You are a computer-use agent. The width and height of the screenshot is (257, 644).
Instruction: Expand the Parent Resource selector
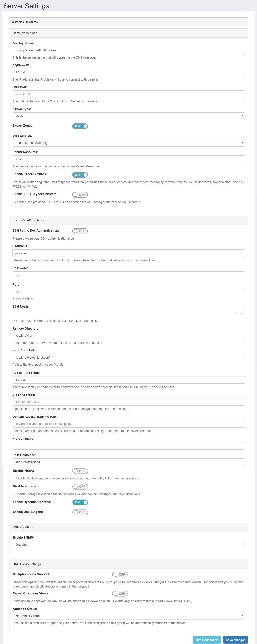pyautogui.click(x=128, y=159)
